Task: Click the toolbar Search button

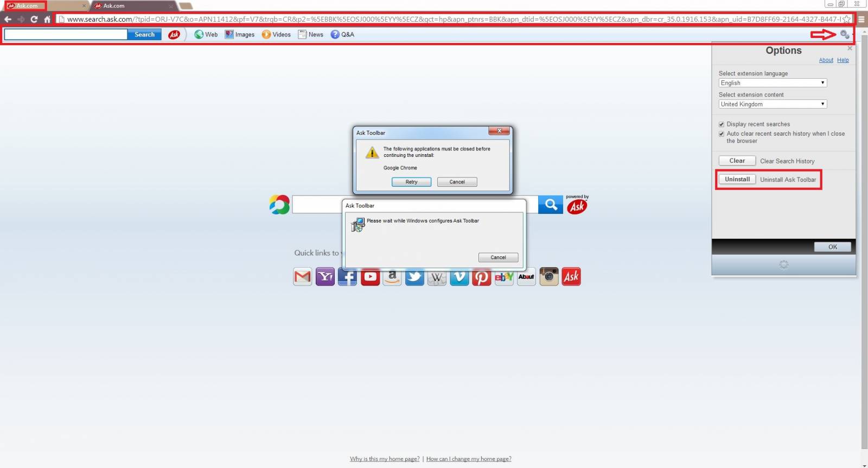Action: (x=144, y=34)
